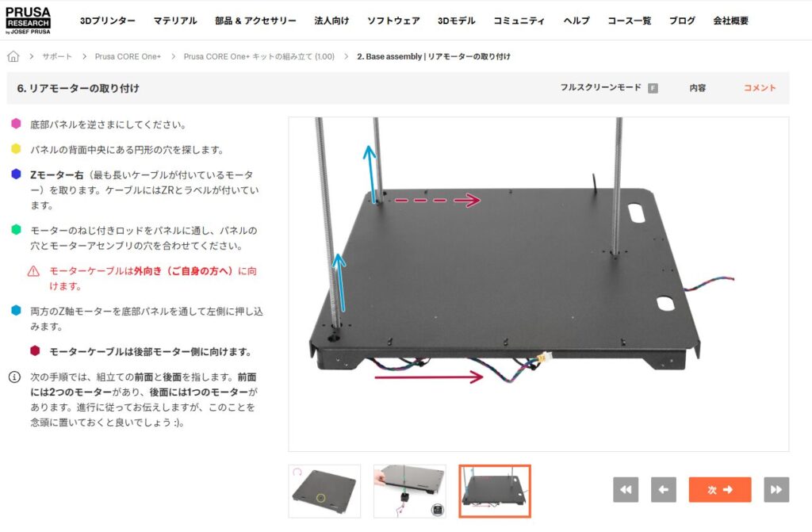Viewport: 812px width, 532px height.
Task: Click the orange 次 next button
Action: (720, 489)
